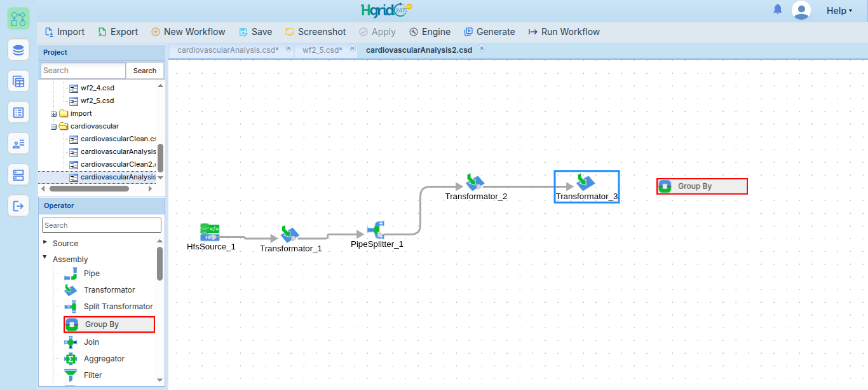This screenshot has width=868, height=390.
Task: Open the database sidebar icon
Action: [18, 50]
